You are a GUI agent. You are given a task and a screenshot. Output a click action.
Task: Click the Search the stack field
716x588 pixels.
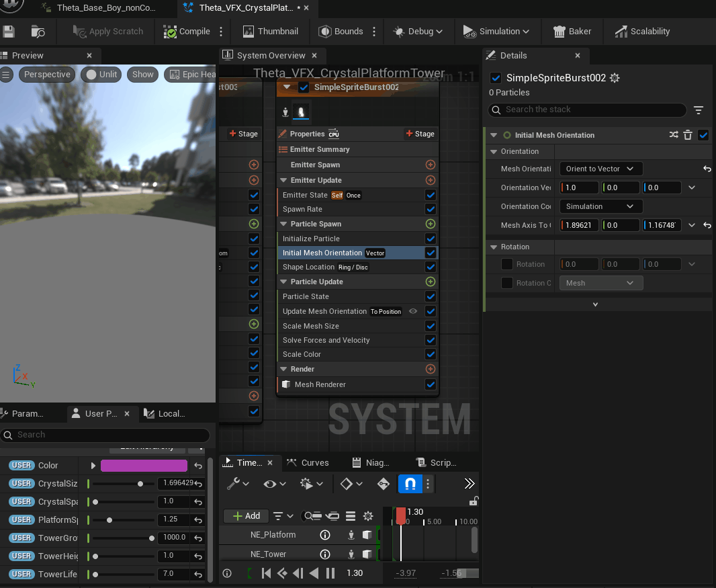(587, 110)
